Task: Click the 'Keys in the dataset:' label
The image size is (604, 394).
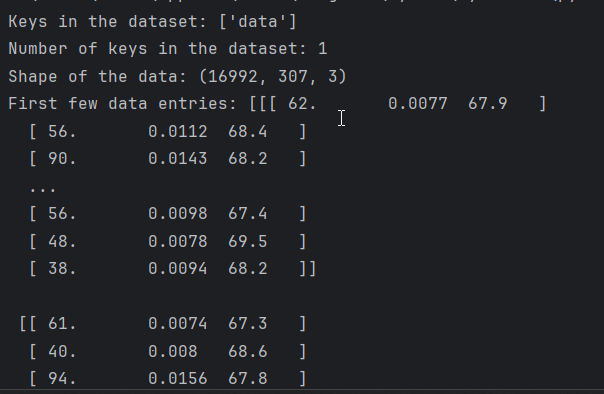Action: 108,22
